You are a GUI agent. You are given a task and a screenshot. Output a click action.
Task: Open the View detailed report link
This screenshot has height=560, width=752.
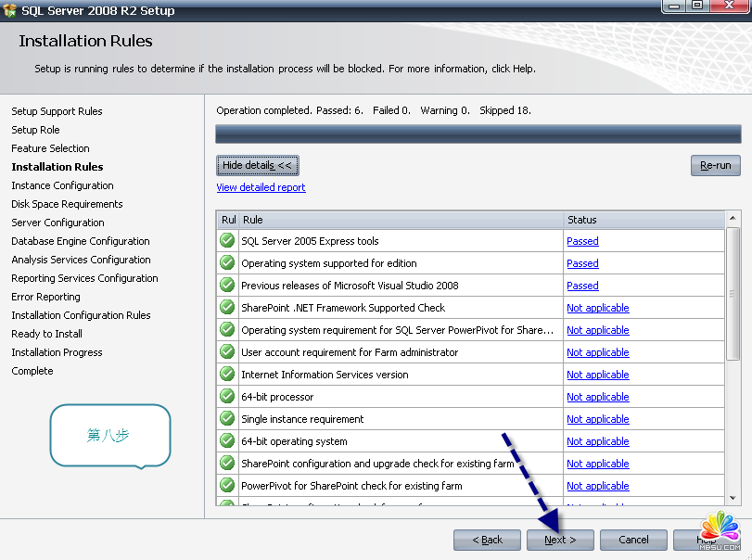[x=261, y=187]
